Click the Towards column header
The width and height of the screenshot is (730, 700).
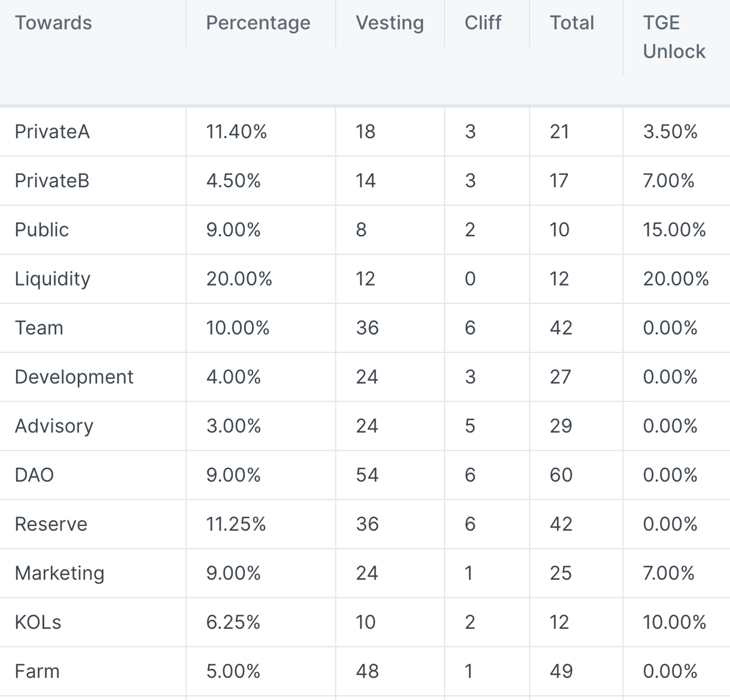[53, 23]
